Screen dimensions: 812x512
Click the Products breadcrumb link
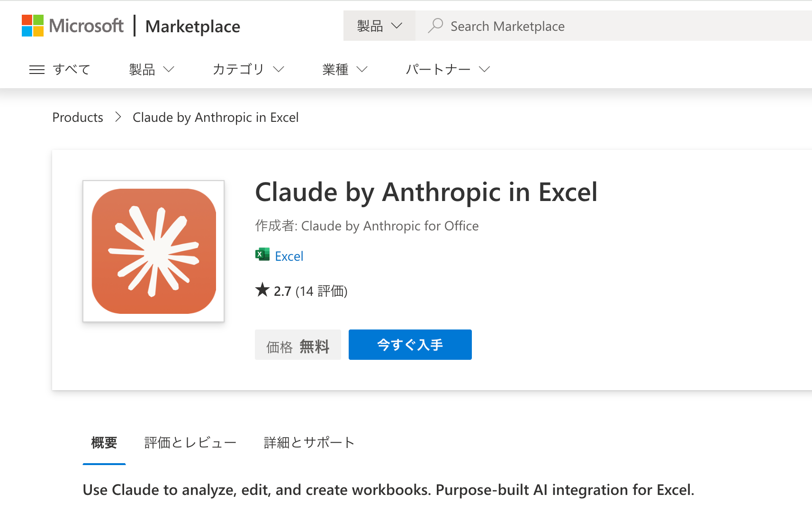[x=78, y=118]
